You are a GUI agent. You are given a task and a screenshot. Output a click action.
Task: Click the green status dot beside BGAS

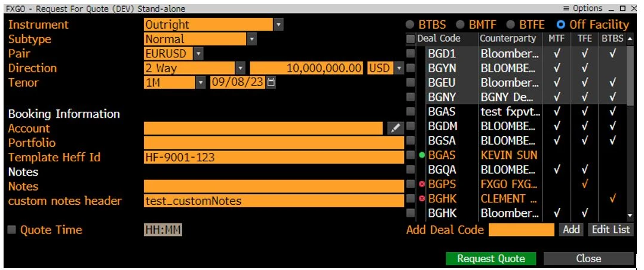pos(422,156)
